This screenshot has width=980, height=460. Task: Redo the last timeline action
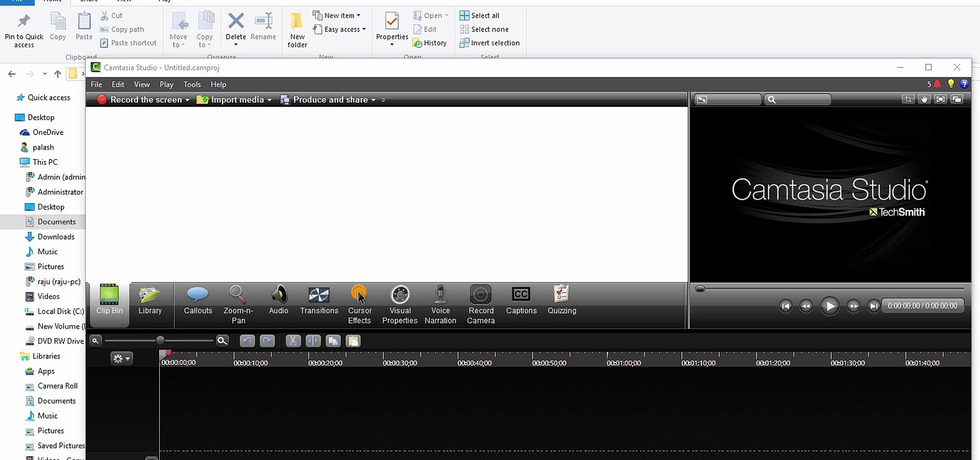[267, 341]
